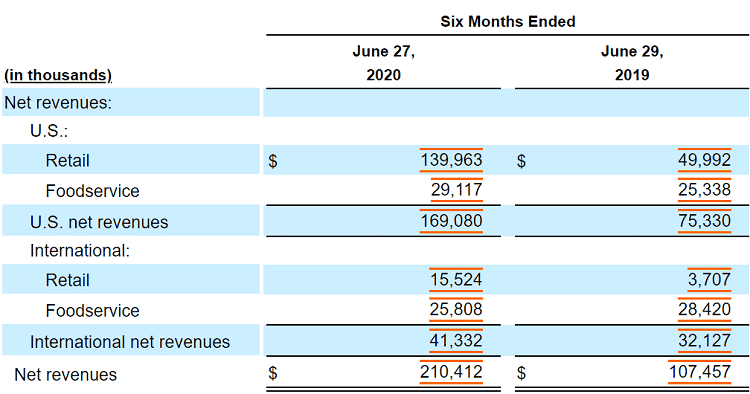The image size is (750, 394).
Task: Click U.S. Foodservice 2020 value 29,117
Action: point(456,190)
